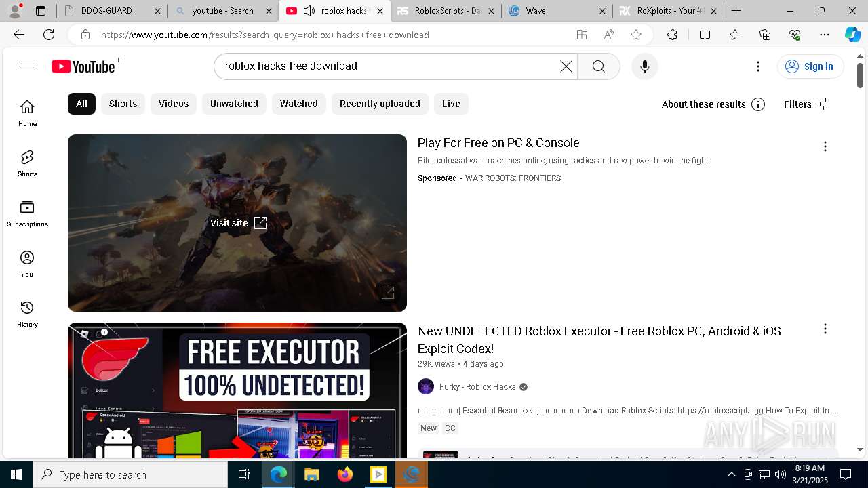868x488 pixels.
Task: Show About these results info icon
Action: click(x=758, y=104)
